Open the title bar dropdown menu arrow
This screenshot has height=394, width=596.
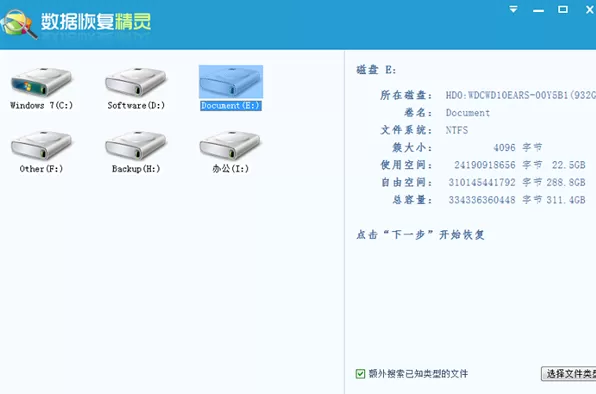[513, 9]
